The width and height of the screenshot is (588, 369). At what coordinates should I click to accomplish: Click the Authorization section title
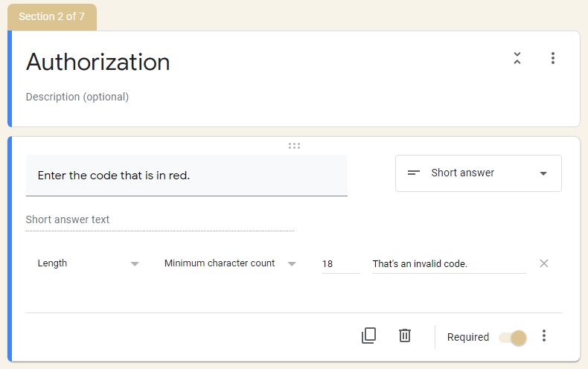tap(98, 62)
